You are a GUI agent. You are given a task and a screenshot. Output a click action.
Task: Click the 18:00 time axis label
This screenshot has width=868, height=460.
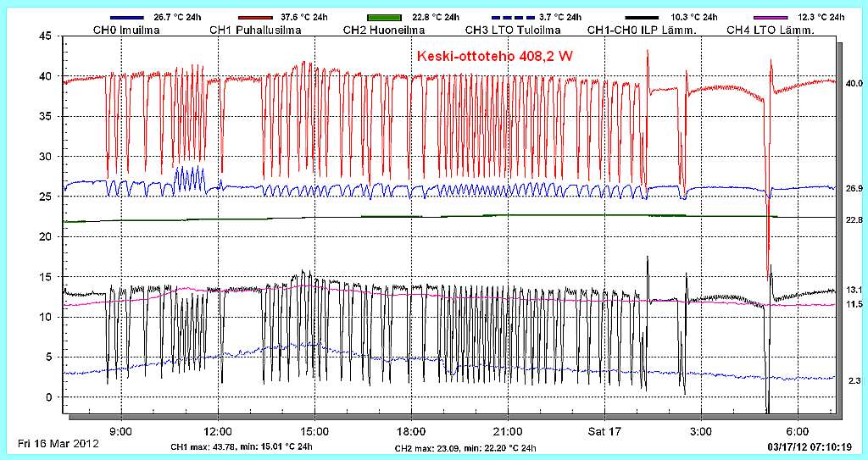coord(411,430)
